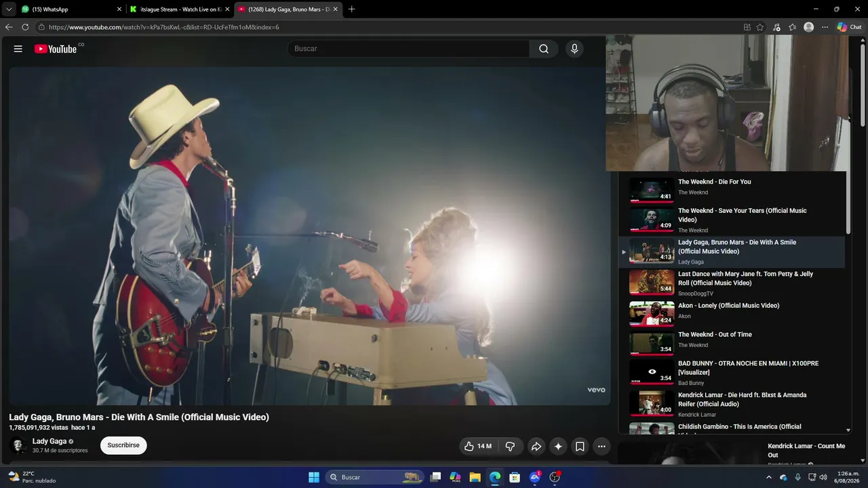Open File Explorer from the taskbar
Image resolution: width=868 pixels, height=488 pixels.
pos(475,477)
